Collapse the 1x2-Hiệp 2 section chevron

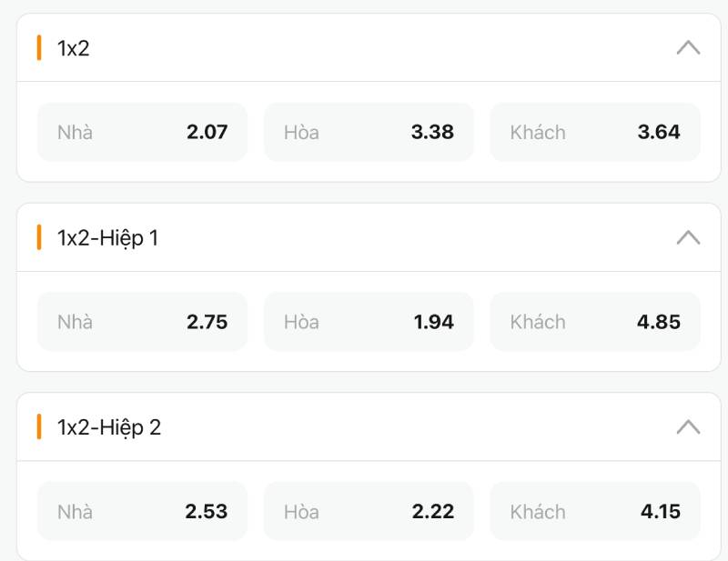click(688, 427)
